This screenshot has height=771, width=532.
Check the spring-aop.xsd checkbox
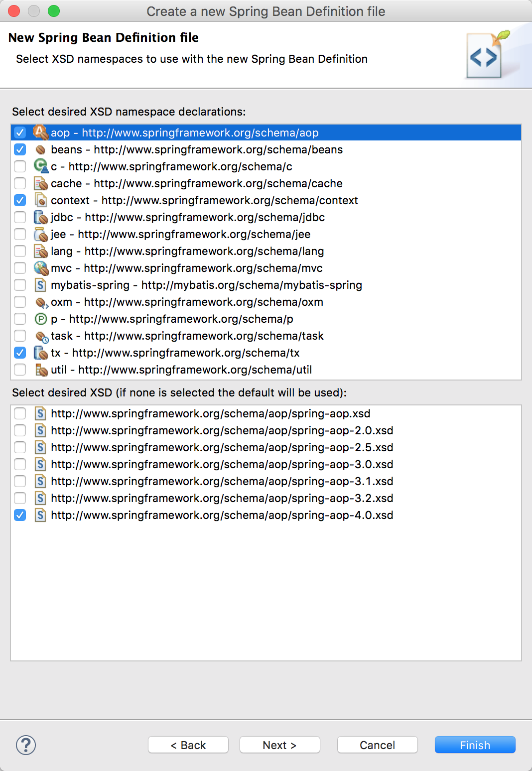[x=20, y=413]
